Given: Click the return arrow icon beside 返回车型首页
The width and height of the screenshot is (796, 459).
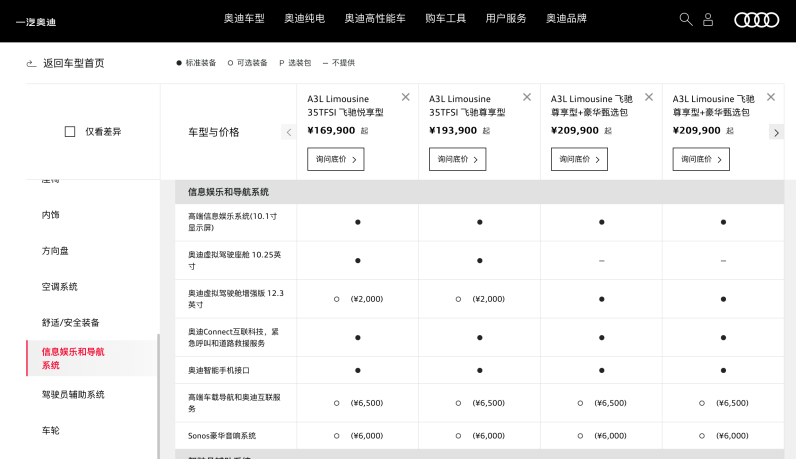Looking at the screenshot, I should pos(31,63).
